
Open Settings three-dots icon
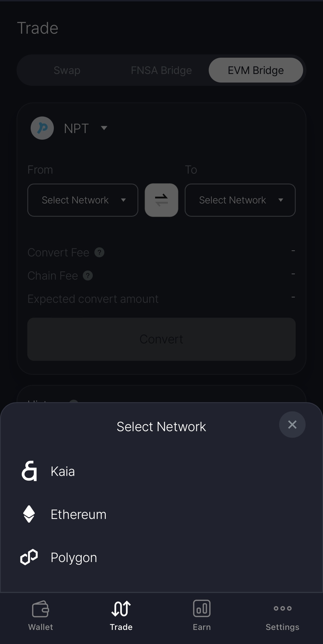(x=282, y=608)
